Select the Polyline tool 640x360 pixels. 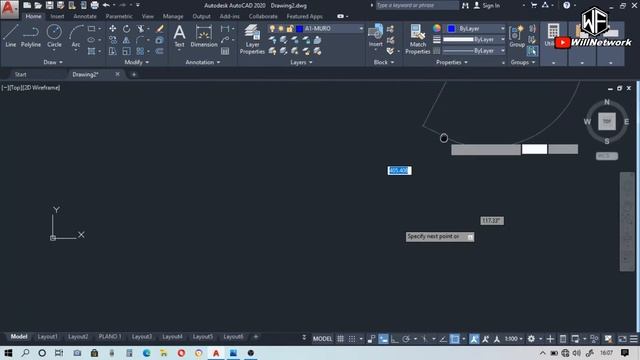[x=31, y=36]
